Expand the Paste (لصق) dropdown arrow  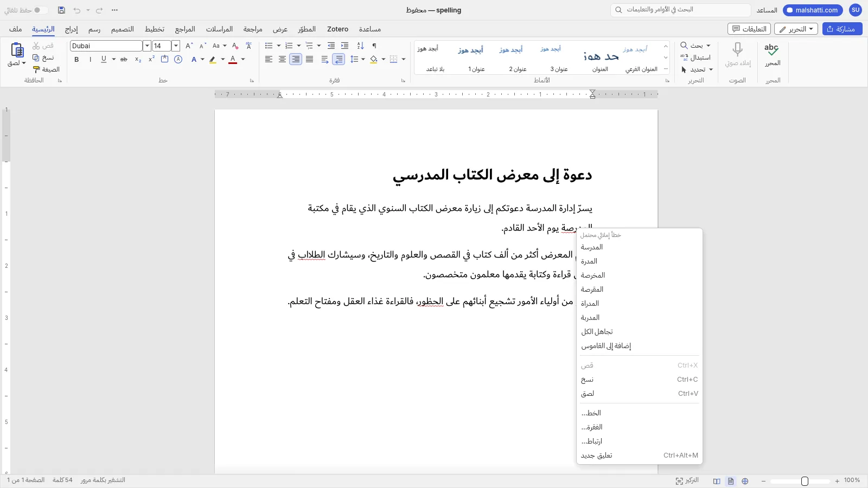[24, 63]
